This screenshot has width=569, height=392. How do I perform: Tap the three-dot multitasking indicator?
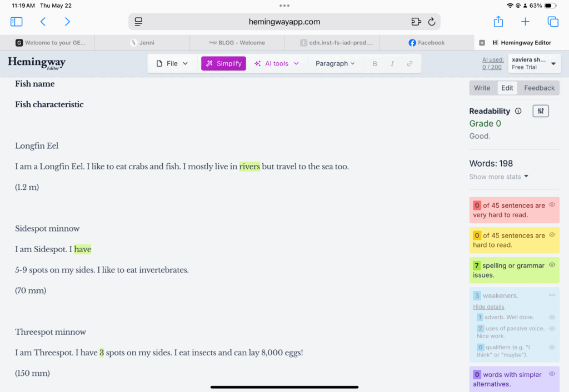284,6
